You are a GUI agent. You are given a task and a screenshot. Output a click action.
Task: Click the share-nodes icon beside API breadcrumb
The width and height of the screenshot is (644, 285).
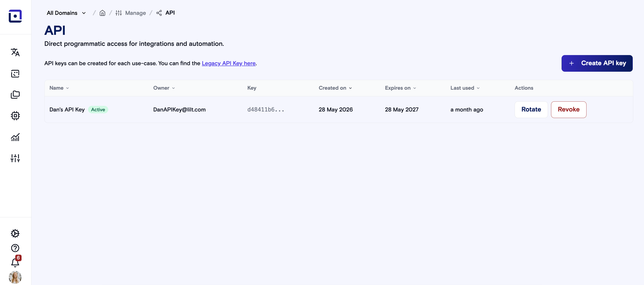pos(159,13)
